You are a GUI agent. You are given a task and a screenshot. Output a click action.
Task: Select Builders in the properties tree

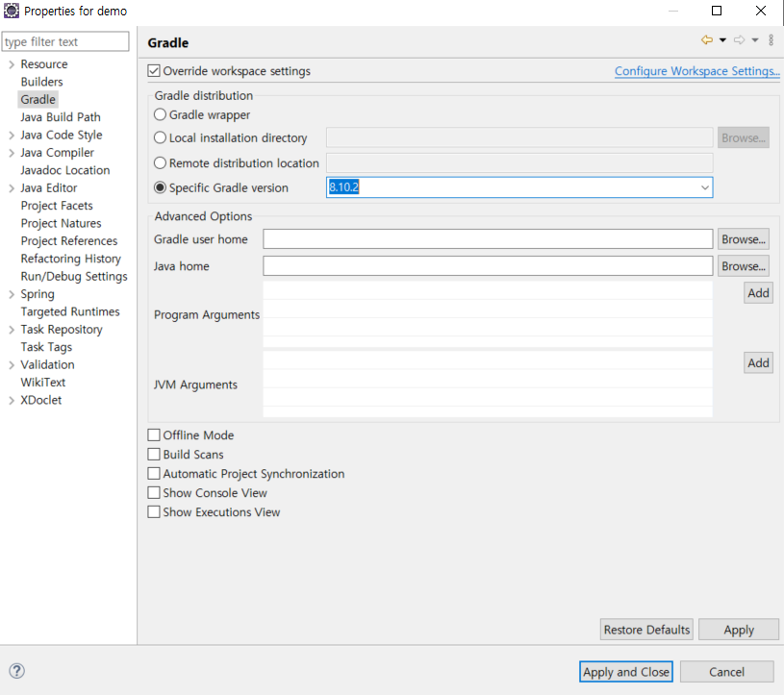click(x=42, y=82)
